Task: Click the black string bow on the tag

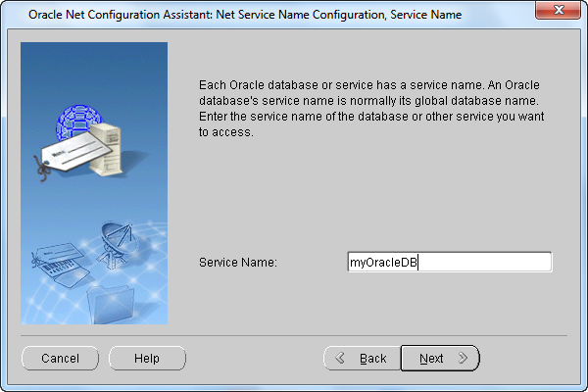Action: tap(43, 170)
